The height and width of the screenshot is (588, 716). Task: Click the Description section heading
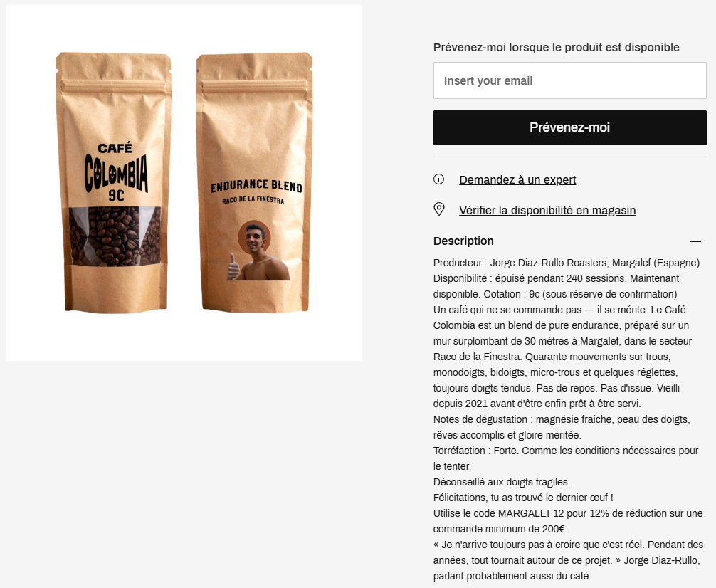(463, 241)
